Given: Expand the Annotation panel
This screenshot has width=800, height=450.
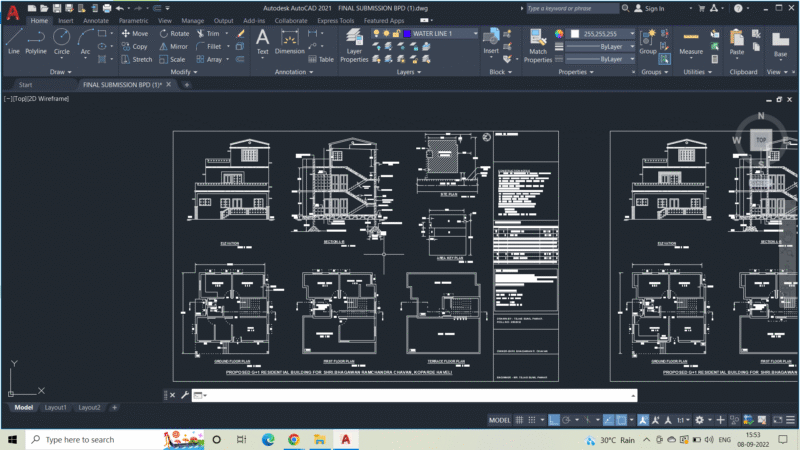Looking at the screenshot, I should (x=294, y=72).
